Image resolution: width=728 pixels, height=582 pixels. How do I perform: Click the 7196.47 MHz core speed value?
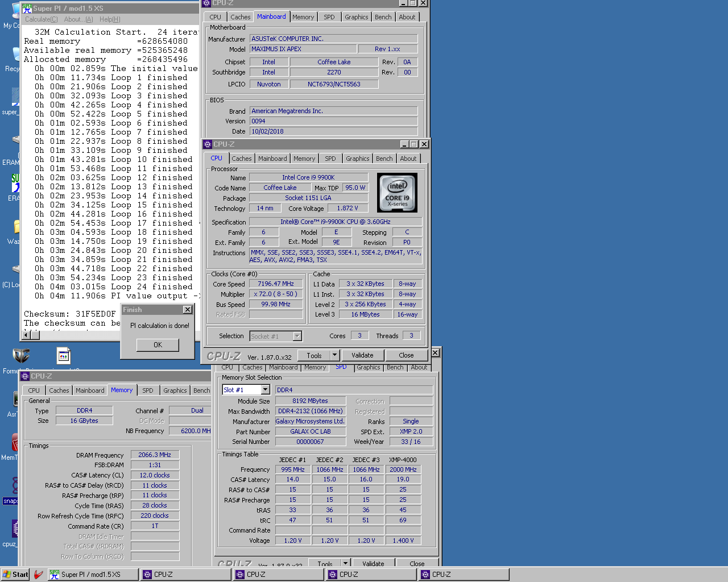click(x=276, y=284)
